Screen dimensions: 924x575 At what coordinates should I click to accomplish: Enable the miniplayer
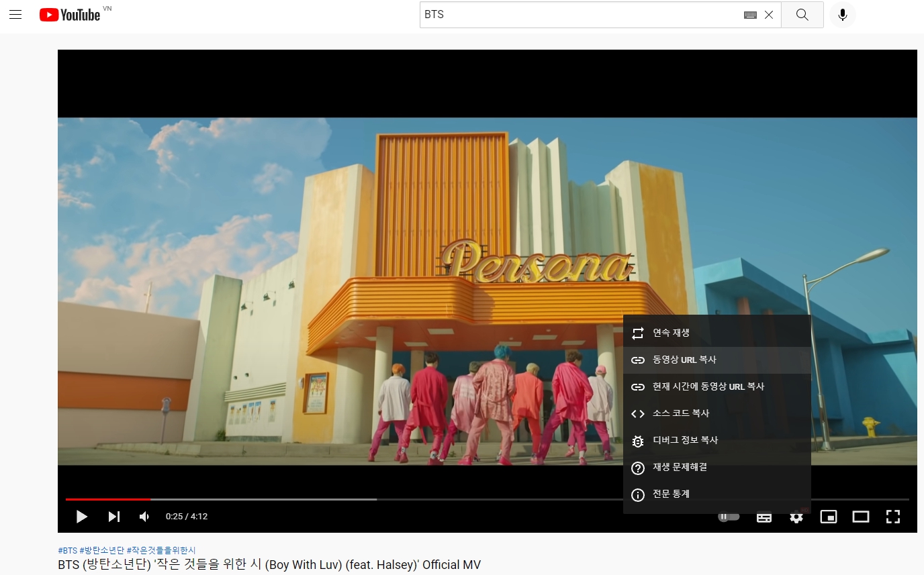point(829,517)
